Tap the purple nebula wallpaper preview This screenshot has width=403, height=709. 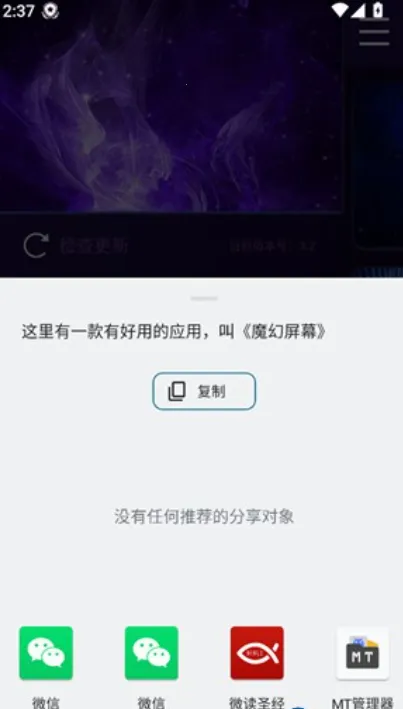click(x=171, y=106)
